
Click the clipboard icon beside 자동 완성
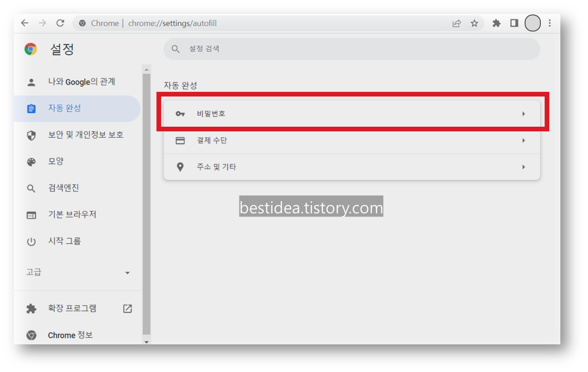[31, 109]
